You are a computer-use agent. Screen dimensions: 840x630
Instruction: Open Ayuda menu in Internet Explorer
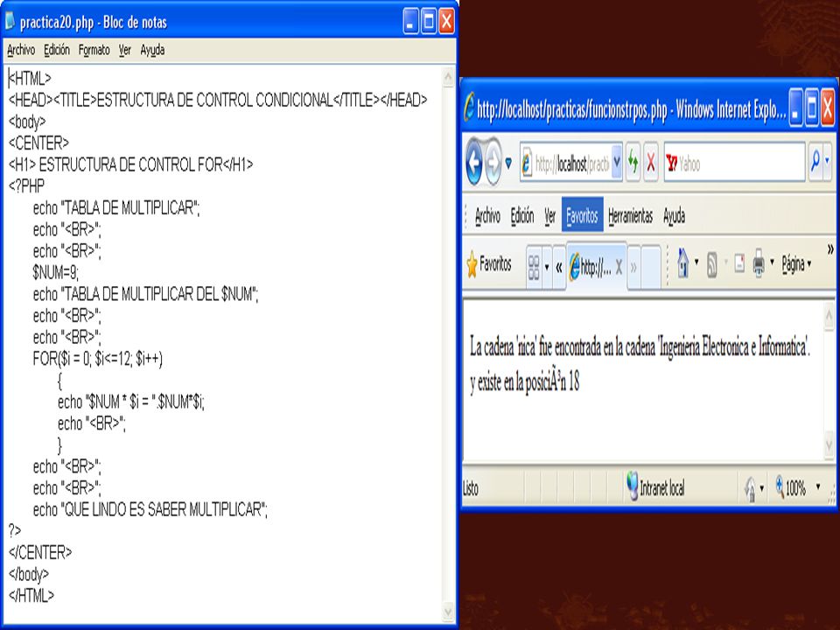coord(674,216)
